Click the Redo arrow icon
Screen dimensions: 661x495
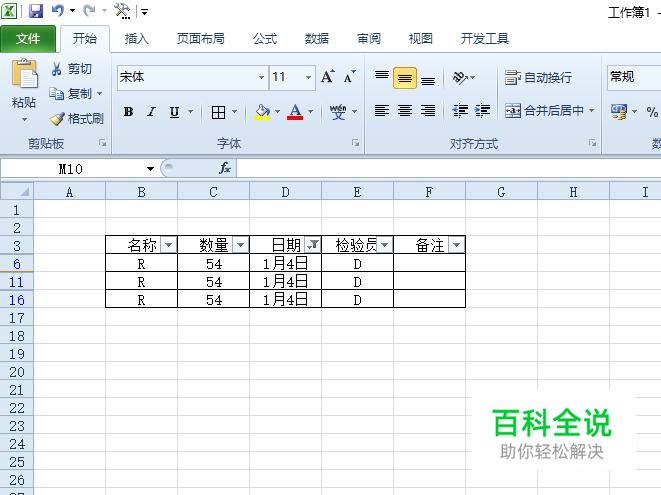tap(89, 11)
